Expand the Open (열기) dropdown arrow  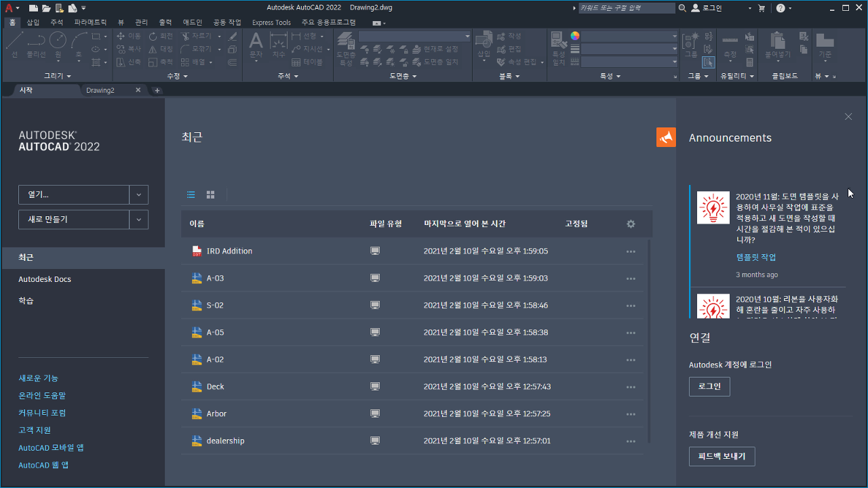(138, 195)
